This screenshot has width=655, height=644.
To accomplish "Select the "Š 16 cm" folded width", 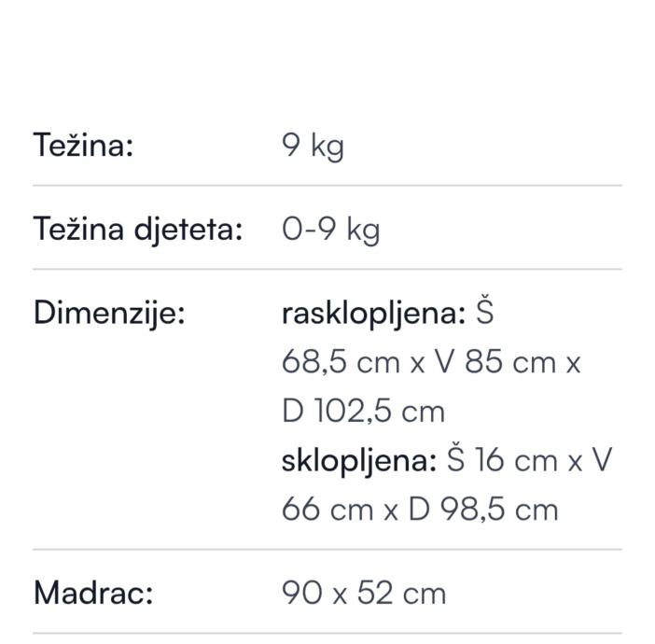I will pyautogui.click(x=502, y=460).
